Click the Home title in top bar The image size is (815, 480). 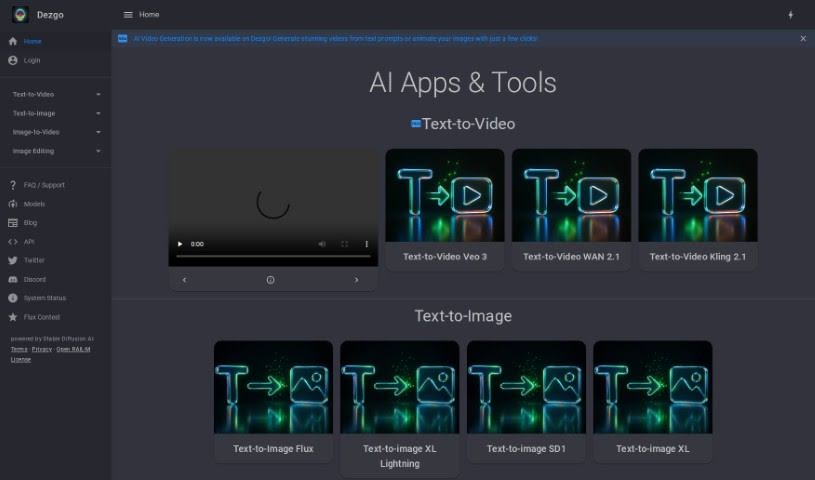point(149,15)
